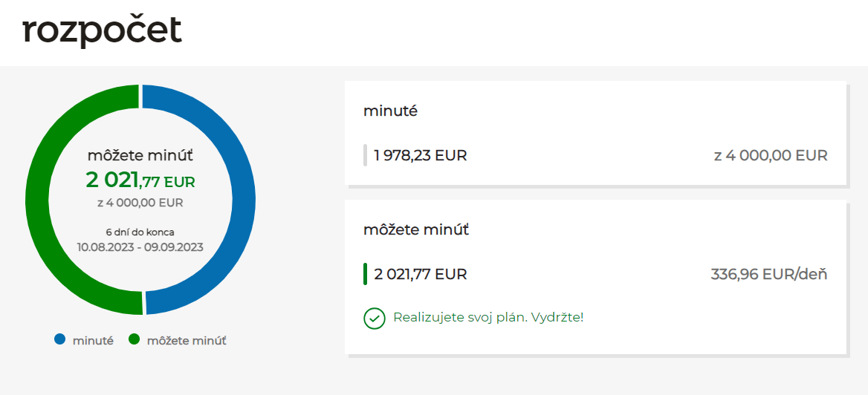The width and height of the screenshot is (868, 395).
Task: Click the minuté legend label
Action: pyautogui.click(x=93, y=341)
